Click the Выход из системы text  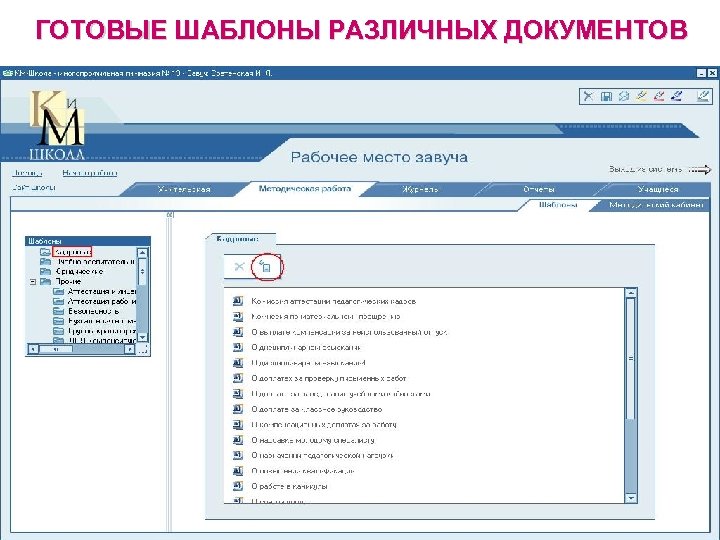click(646, 169)
